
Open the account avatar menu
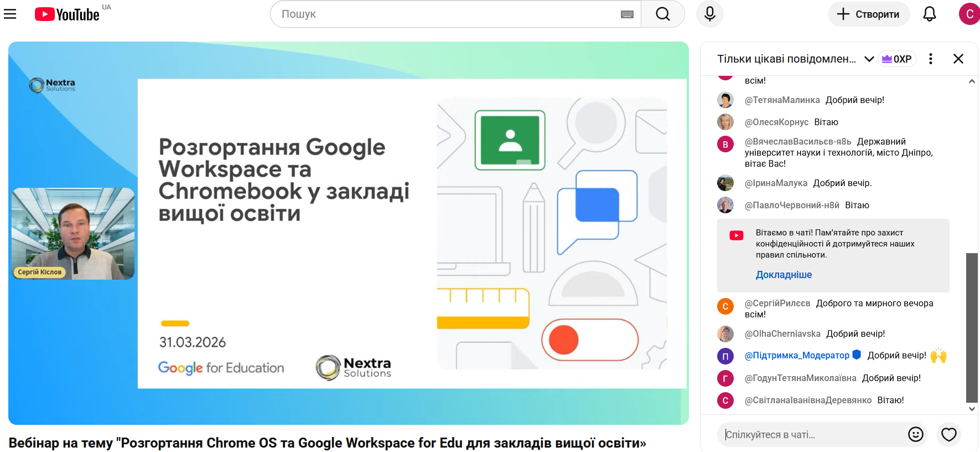pos(969,14)
